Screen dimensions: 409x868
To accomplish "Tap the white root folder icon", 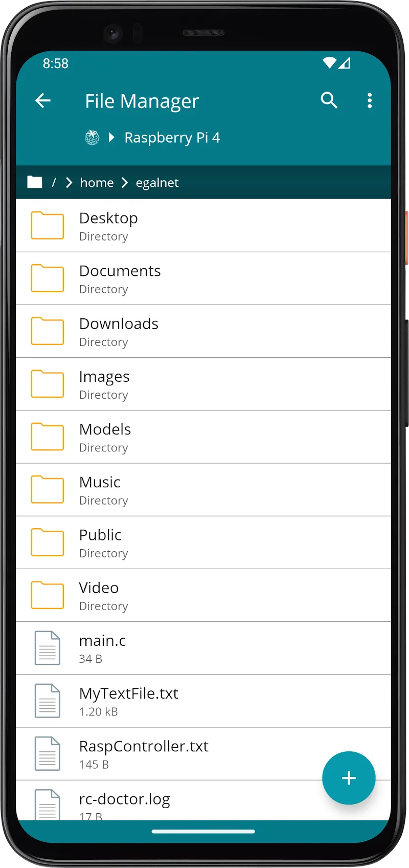I will (x=35, y=182).
